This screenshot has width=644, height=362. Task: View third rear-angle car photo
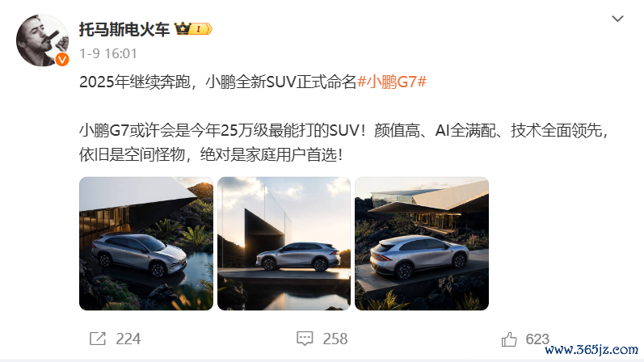(x=422, y=244)
